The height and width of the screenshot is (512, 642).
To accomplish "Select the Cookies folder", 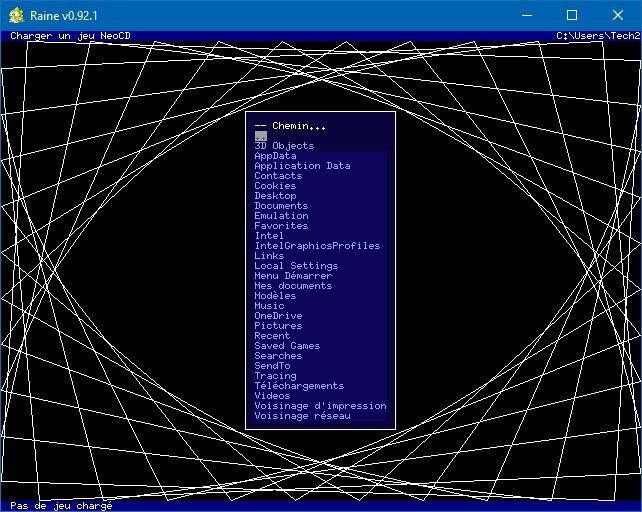I will click(275, 186).
